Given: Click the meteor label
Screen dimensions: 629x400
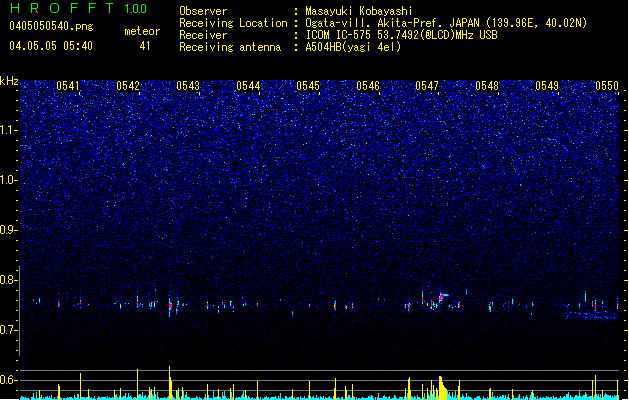Looking at the screenshot, I should (142, 31).
